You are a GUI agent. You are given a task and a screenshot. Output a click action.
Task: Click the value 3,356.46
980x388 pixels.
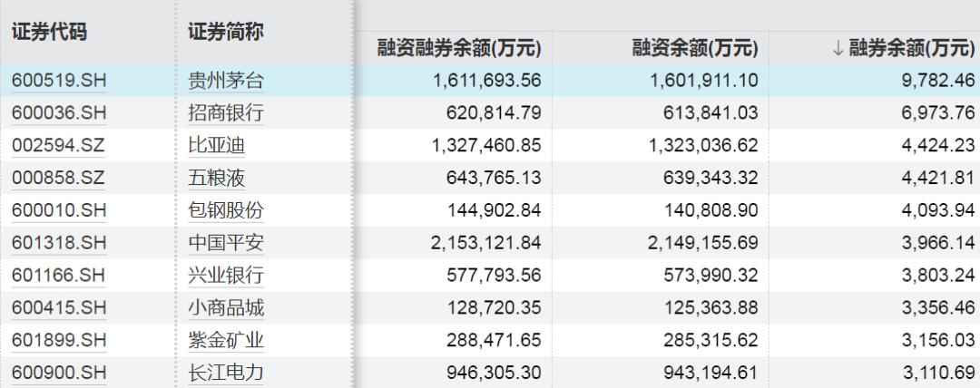point(938,308)
